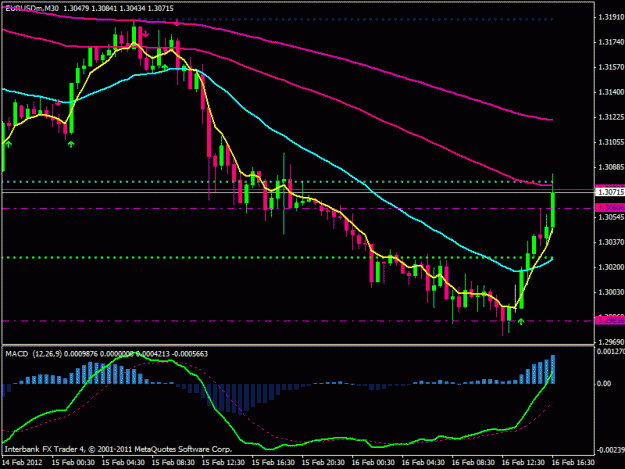Click the 16 Feb 12:30 time label
Viewport: 625px width, 469px height.
[x=523, y=463]
